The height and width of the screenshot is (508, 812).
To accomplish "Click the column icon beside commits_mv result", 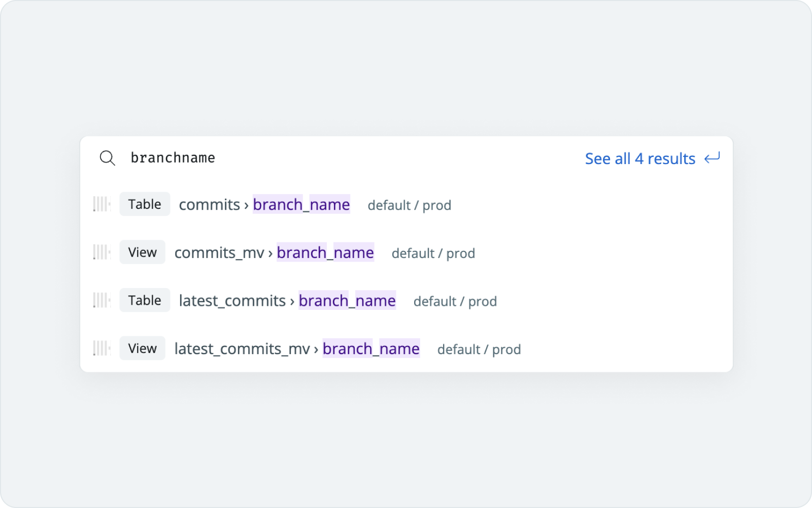I will pos(101,252).
